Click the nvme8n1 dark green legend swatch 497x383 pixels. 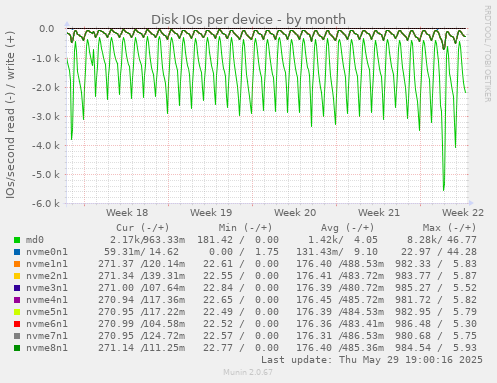pyautogui.click(x=17, y=348)
